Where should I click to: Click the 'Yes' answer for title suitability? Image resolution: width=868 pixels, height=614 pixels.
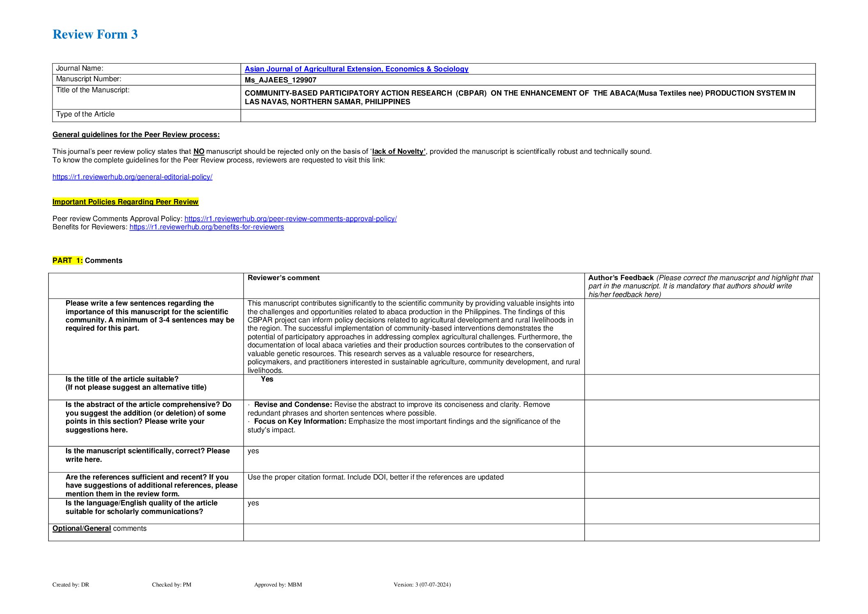pos(267,379)
